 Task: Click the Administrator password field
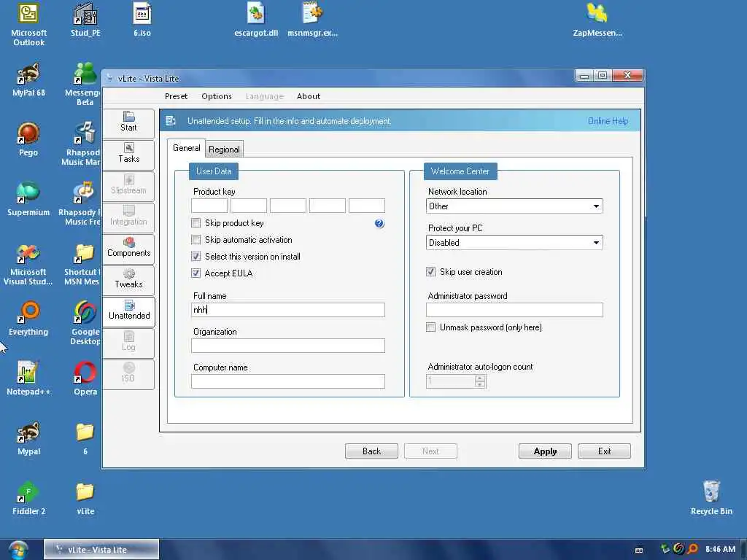[x=514, y=310]
